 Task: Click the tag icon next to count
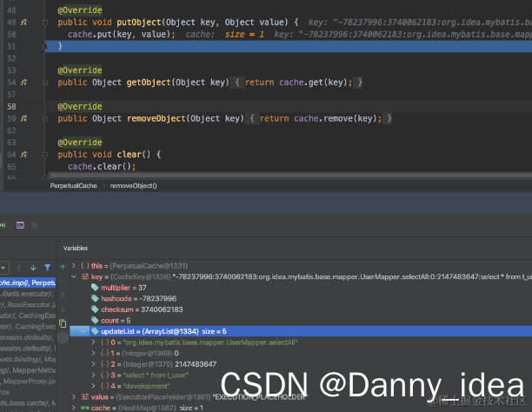[95, 321]
